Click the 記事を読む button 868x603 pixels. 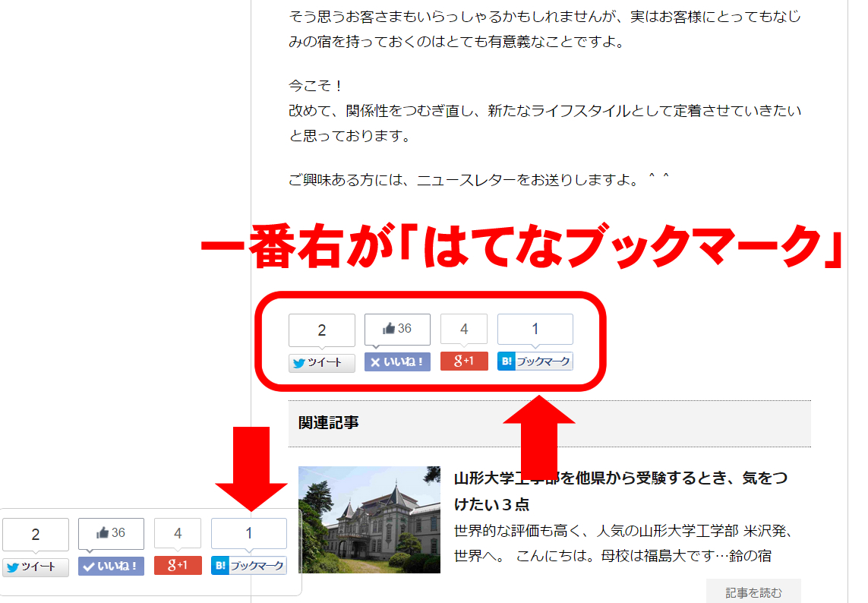click(753, 592)
